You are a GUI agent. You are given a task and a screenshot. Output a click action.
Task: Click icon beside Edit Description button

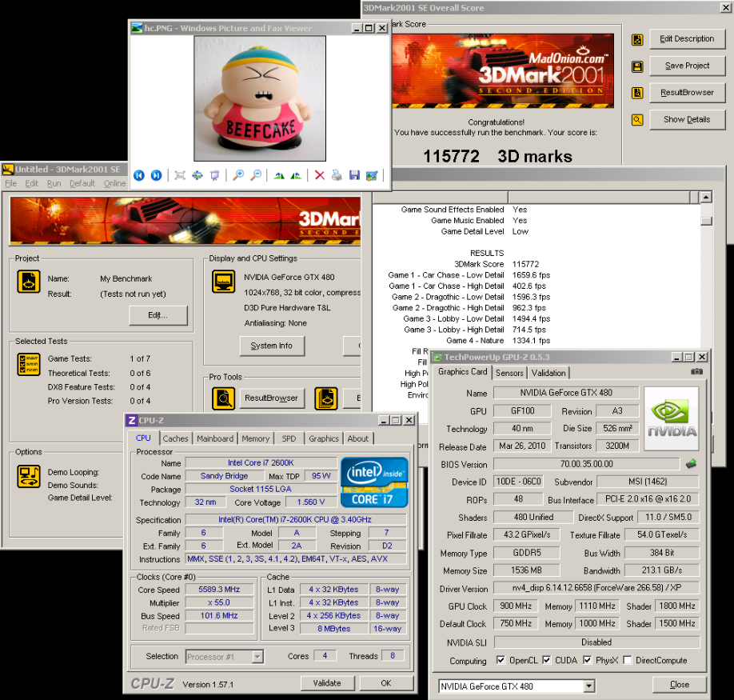637,40
